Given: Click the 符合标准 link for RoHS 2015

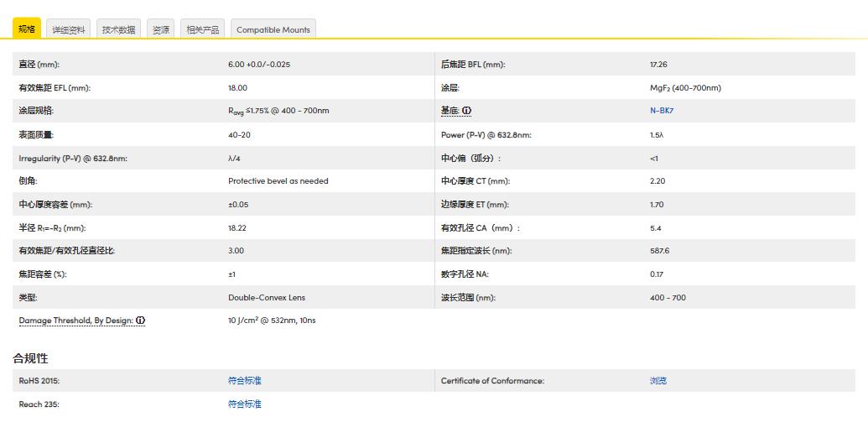Looking at the screenshot, I should pyautogui.click(x=245, y=381).
